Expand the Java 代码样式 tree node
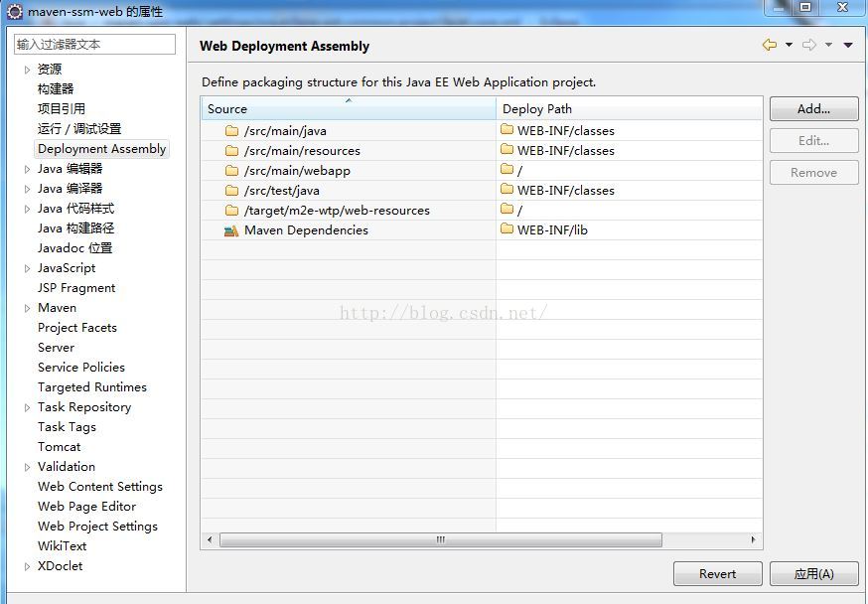This screenshot has height=604, width=868. [x=27, y=210]
